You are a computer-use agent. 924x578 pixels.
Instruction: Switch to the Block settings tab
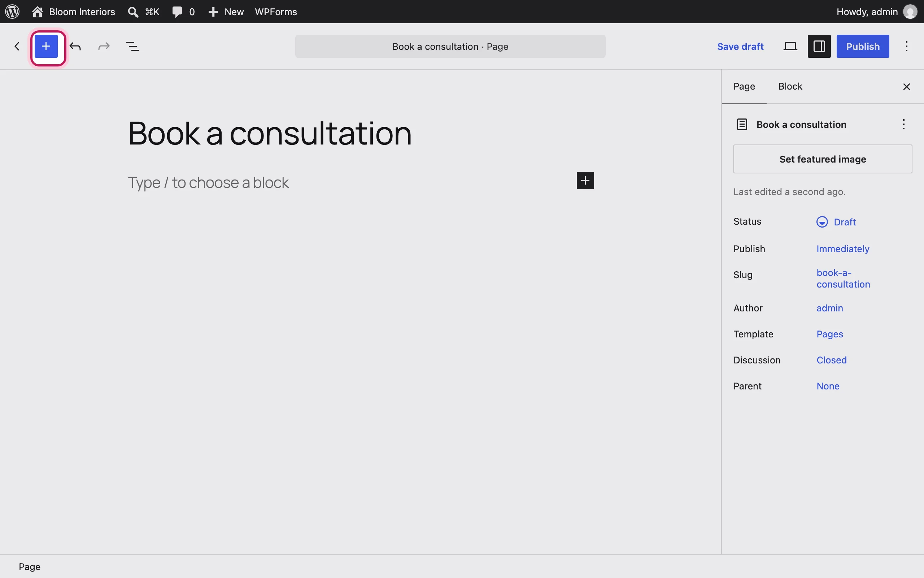(x=790, y=86)
